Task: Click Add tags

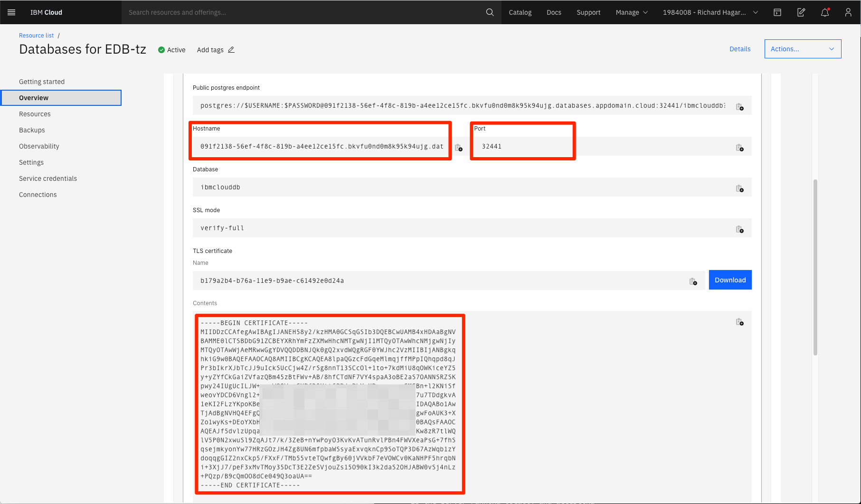Action: coord(210,50)
